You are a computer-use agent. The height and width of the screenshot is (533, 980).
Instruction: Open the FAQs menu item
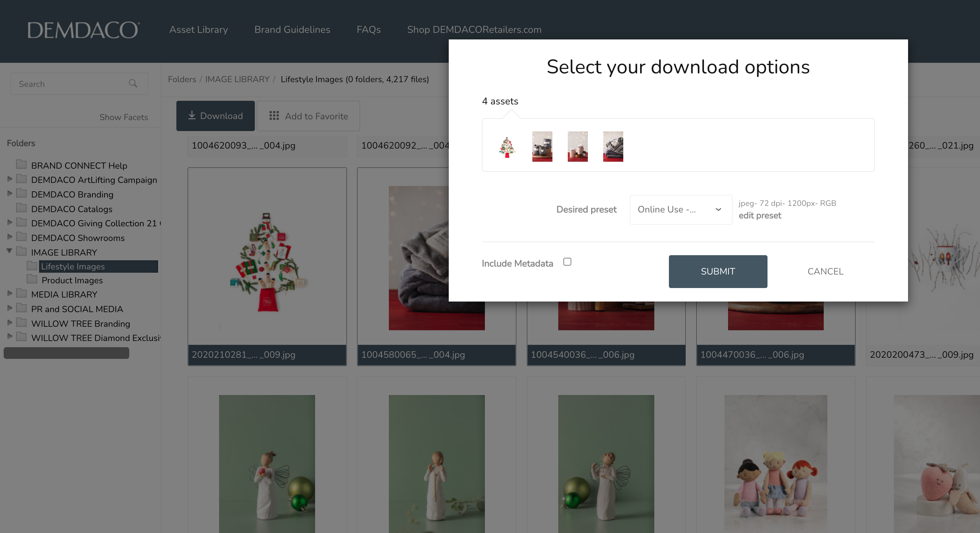(x=369, y=30)
